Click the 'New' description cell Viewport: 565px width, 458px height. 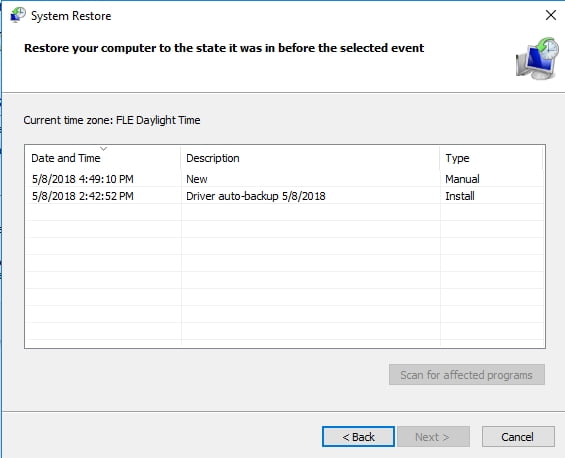(197, 179)
